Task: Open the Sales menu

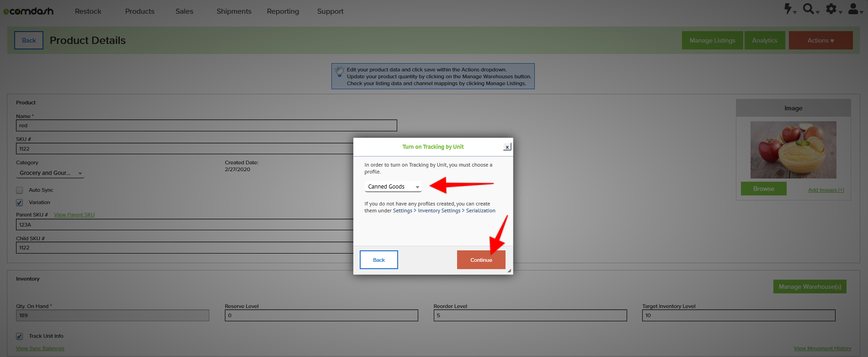Action: 184,11
